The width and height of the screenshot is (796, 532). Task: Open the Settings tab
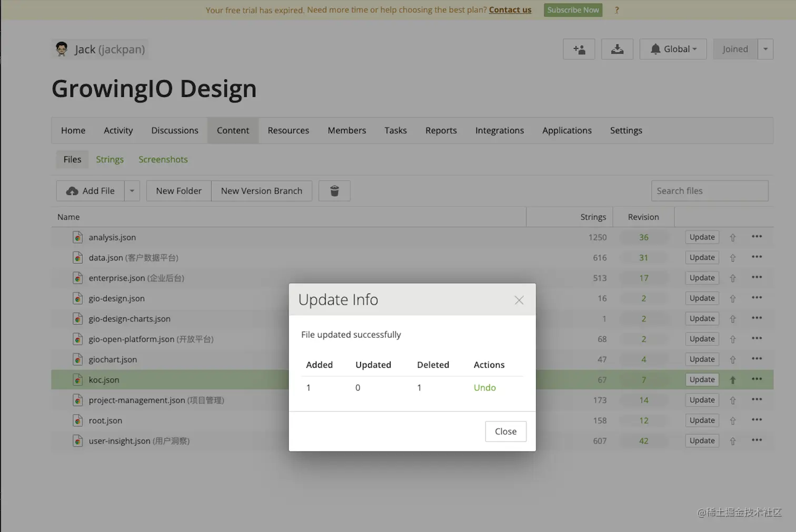point(626,131)
